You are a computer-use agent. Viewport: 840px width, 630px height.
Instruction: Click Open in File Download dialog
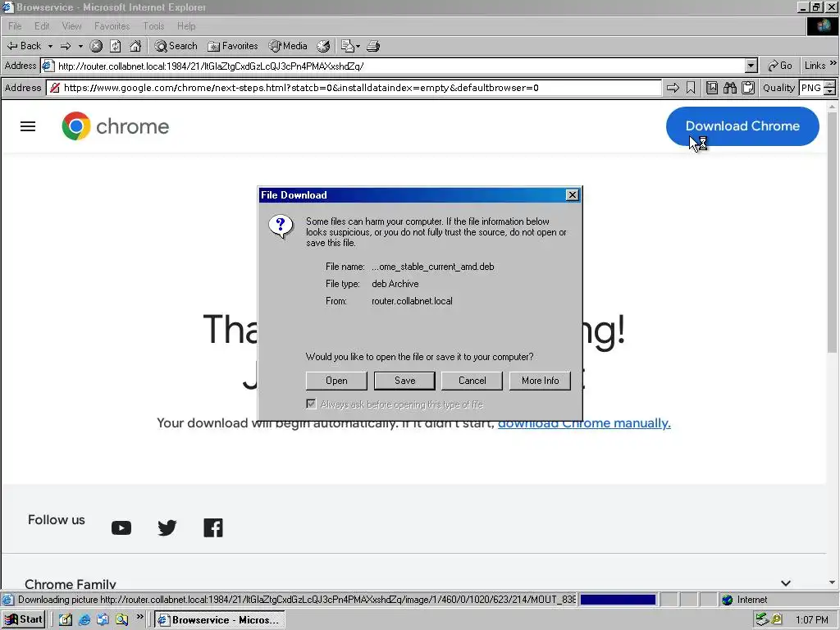[336, 381]
